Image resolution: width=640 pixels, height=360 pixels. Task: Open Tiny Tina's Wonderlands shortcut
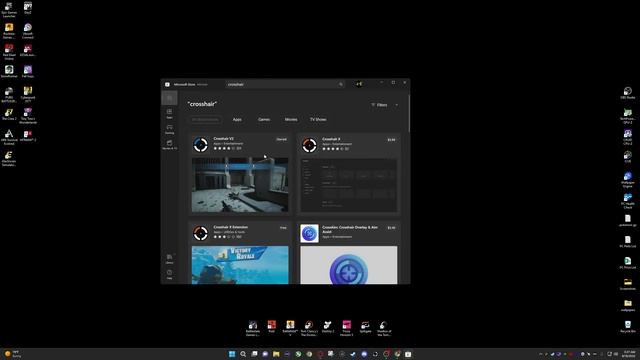[x=28, y=116]
